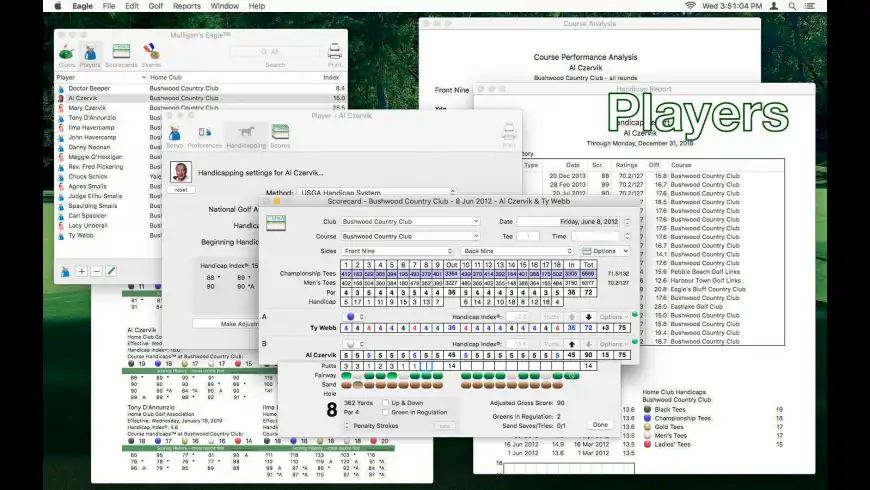Click Print icon in Mulligan's Eagle window
The height and width of the screenshot is (490, 870).
click(x=335, y=52)
